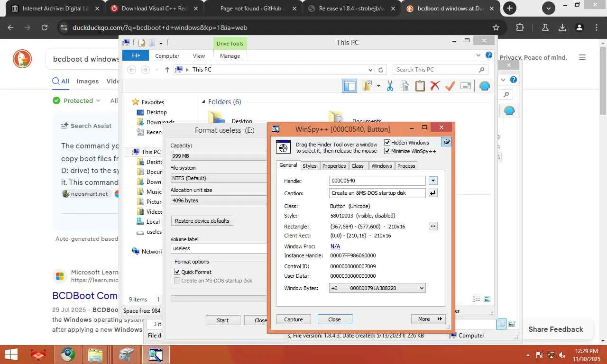607x364 pixels.
Task: Click the Share Feedback button
Action: tap(556, 329)
